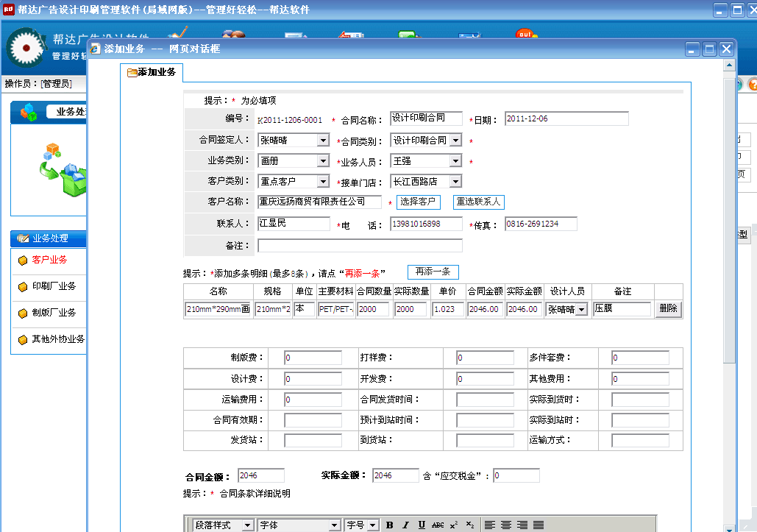
Task: Click the 打样费 input field
Action: coord(485,358)
